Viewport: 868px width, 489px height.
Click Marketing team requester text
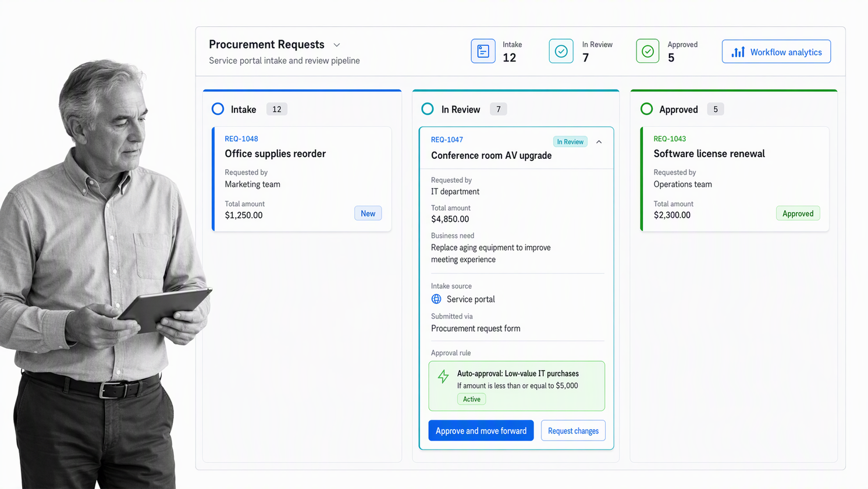252,184
